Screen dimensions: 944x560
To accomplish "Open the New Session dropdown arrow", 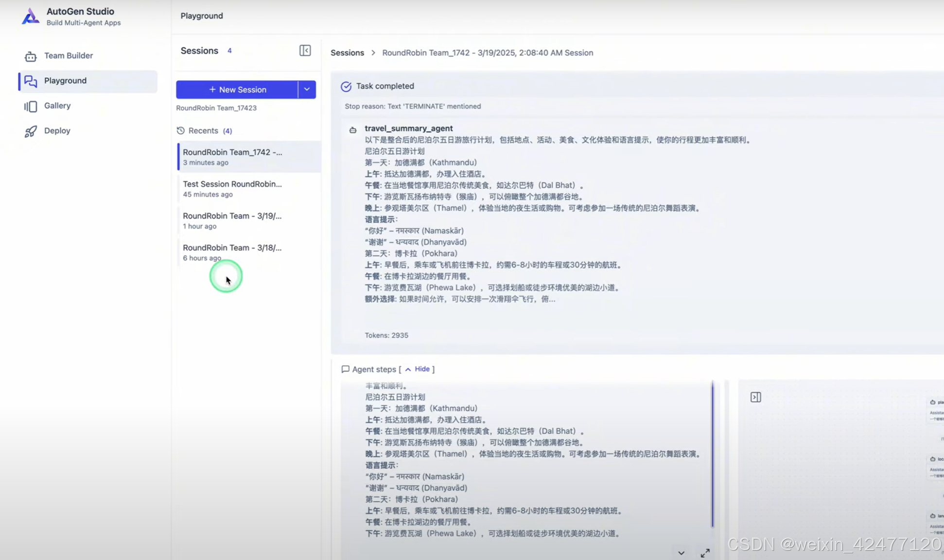I will coord(307,89).
